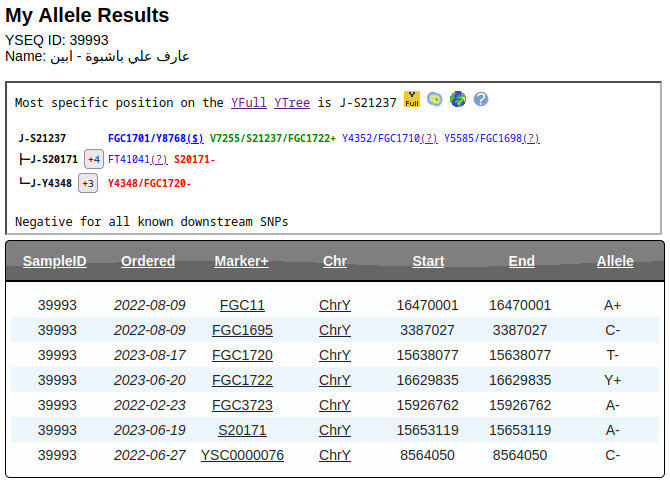Open the FGC1720 marker link
This screenshot has width=670, height=487.
[x=242, y=355]
